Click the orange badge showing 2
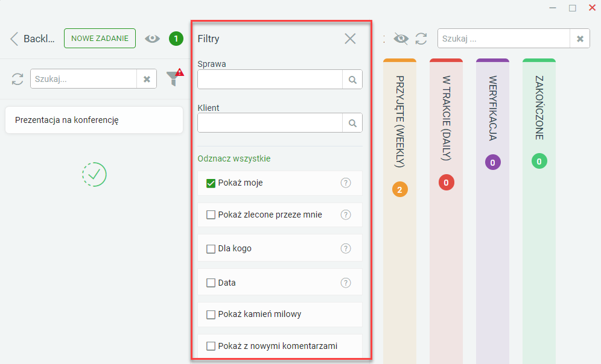Screen dimensions: 601x364 pyautogui.click(x=400, y=189)
